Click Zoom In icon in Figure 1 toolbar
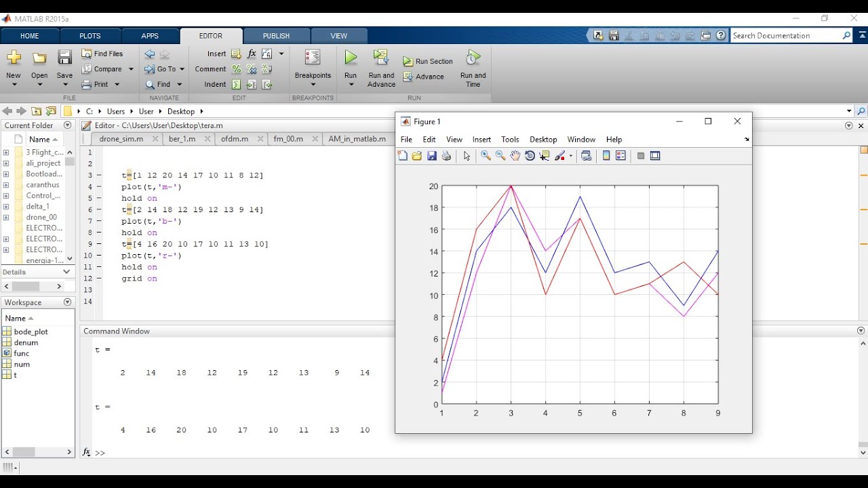 [x=486, y=156]
